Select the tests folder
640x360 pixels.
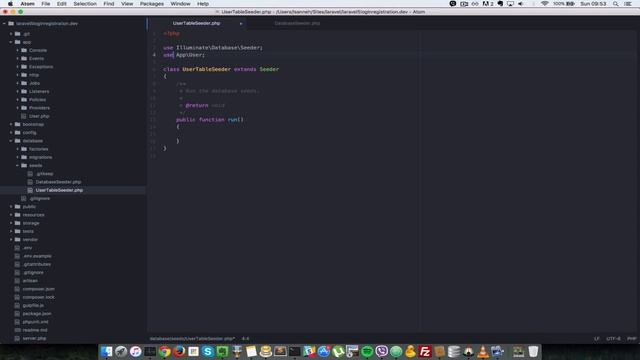coord(28,231)
